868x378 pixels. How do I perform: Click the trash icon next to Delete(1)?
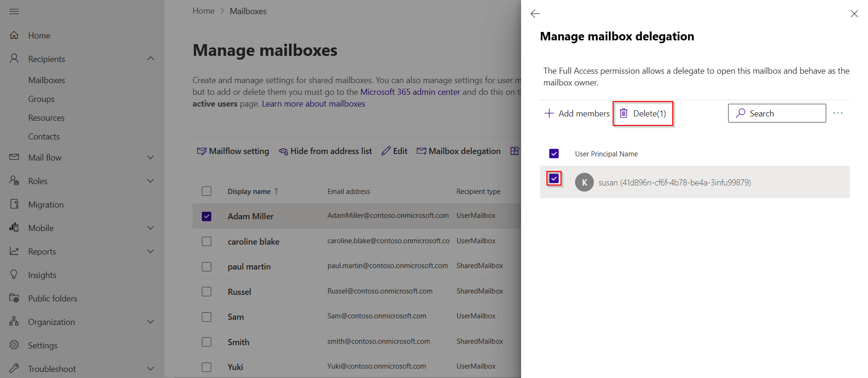click(623, 113)
